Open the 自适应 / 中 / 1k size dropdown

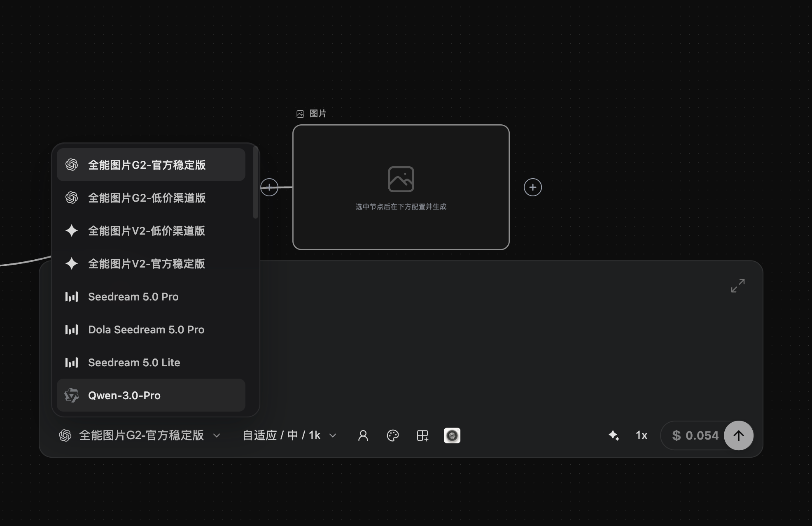[289, 435]
